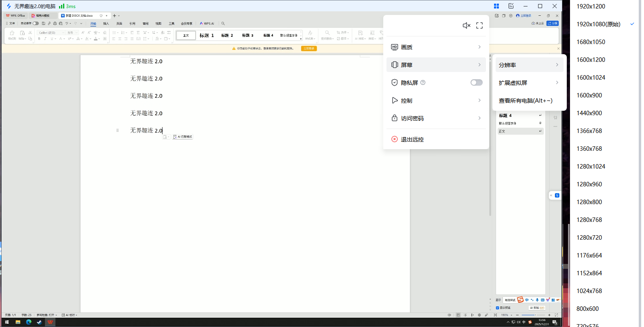Open Steam from the taskbar
The image size is (644, 327).
[39, 322]
